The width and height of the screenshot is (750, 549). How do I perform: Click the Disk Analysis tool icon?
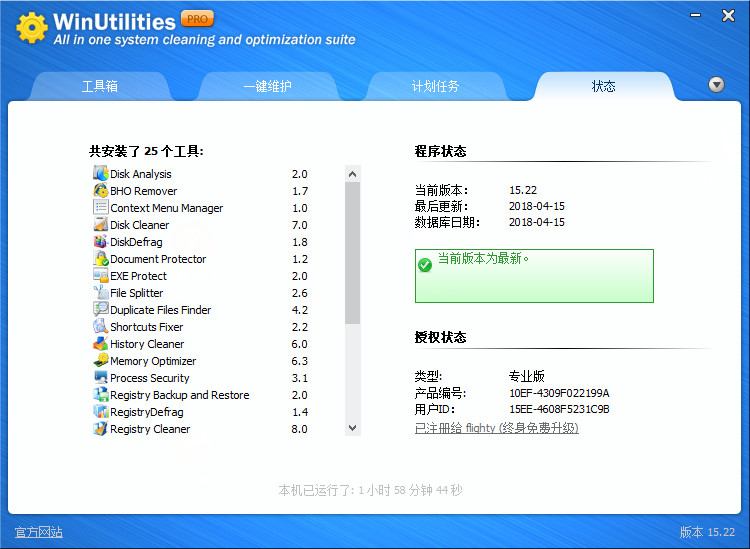[x=100, y=173]
